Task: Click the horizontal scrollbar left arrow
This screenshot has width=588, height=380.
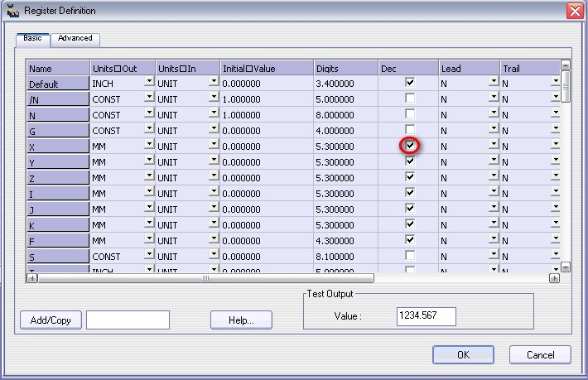Action: pyautogui.click(x=31, y=278)
